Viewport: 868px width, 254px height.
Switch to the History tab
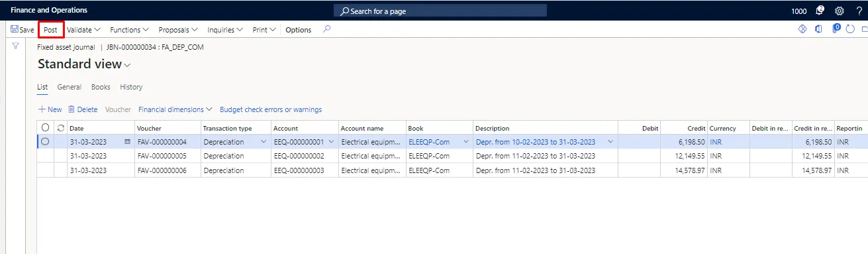click(131, 87)
